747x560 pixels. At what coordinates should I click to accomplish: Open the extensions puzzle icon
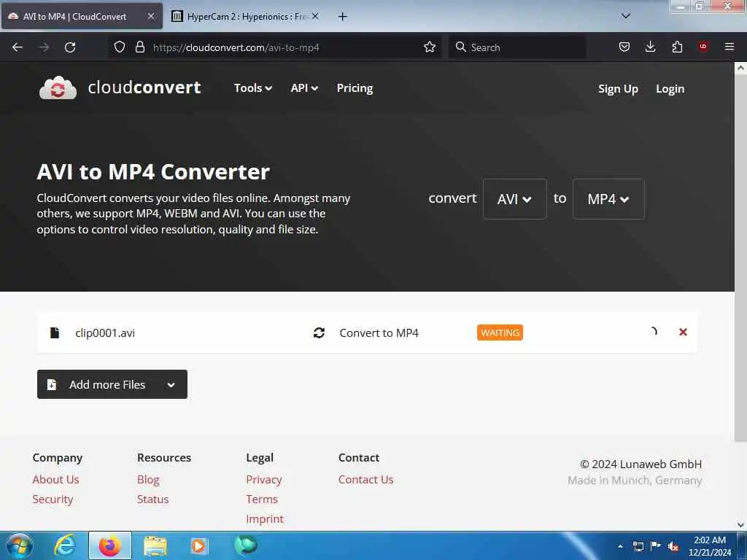pos(677,47)
